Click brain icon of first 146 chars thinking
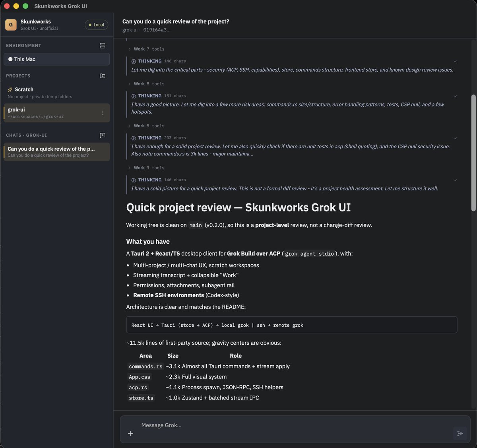477x448 pixels. [x=134, y=61]
